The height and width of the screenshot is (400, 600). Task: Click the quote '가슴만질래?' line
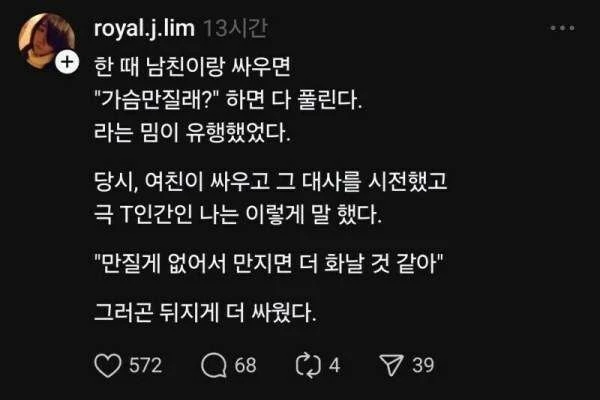[x=228, y=100]
